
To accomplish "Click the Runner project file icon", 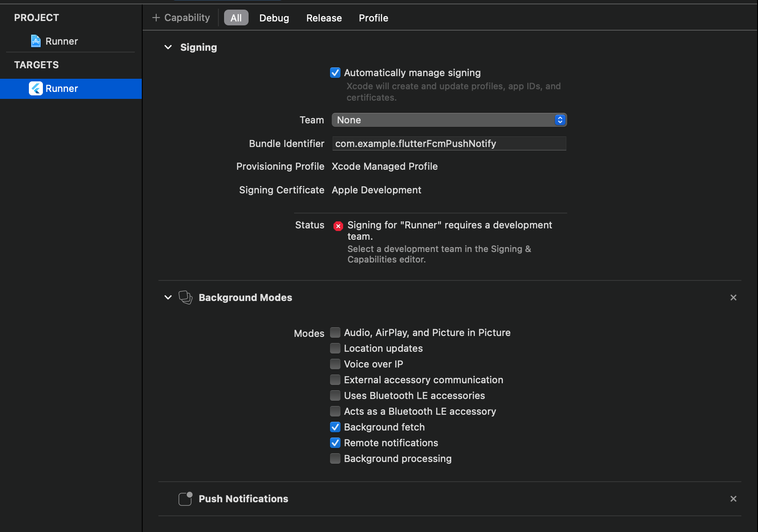I will (x=36, y=41).
